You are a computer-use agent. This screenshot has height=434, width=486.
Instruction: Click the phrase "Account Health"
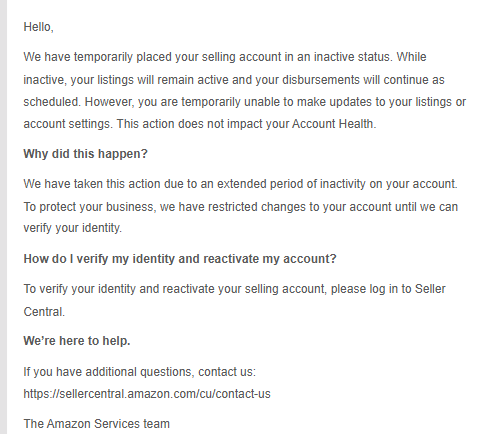pos(334,124)
